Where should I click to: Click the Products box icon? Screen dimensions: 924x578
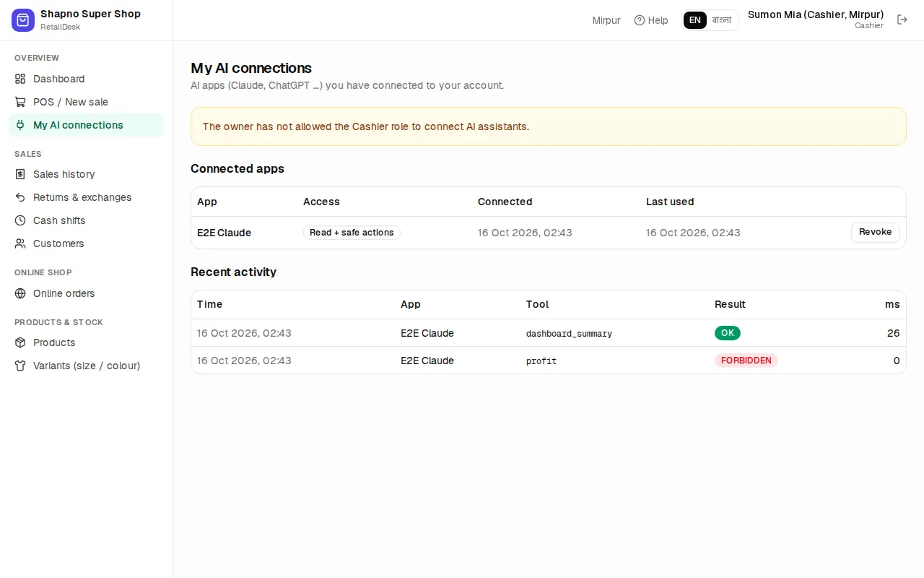tap(20, 342)
